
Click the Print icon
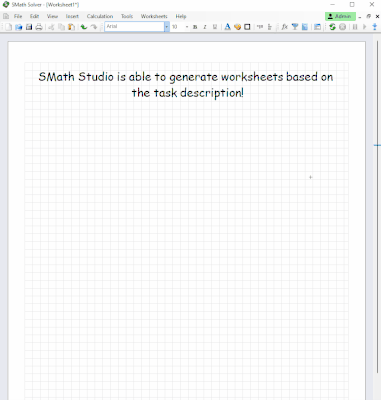click(x=39, y=27)
